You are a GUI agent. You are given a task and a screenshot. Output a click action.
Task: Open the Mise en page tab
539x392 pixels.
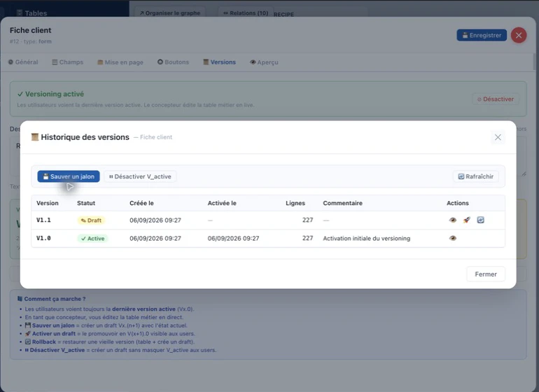click(x=120, y=62)
